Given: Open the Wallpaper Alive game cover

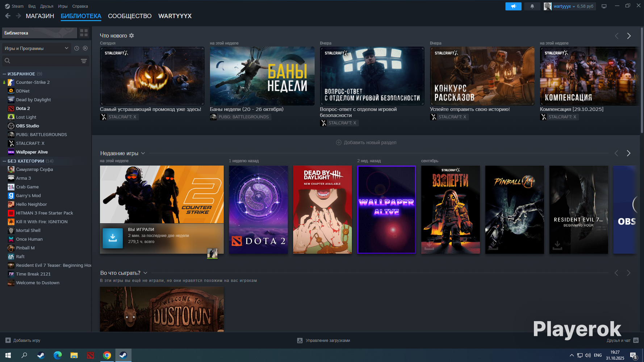Looking at the screenshot, I should click(386, 210).
